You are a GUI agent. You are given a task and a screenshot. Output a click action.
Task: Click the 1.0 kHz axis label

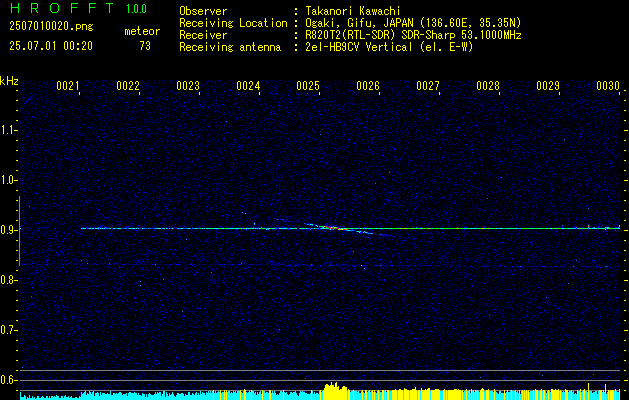7,180
